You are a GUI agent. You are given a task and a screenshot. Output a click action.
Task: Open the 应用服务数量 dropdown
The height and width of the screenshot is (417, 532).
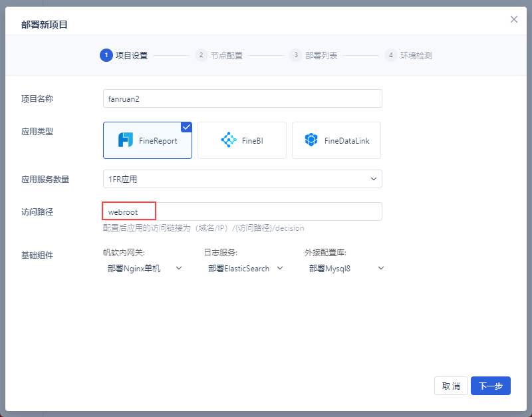243,179
